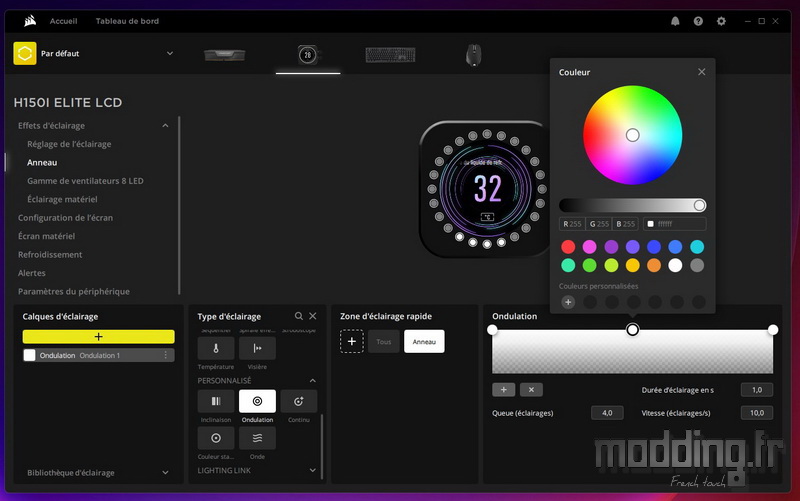Select the middle gradient stop marker
The height and width of the screenshot is (501, 800).
[x=632, y=330]
